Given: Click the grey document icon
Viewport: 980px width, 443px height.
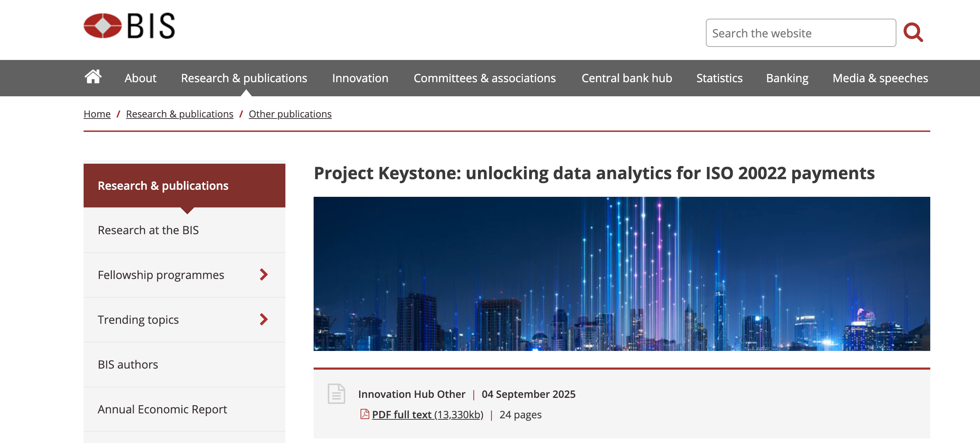Looking at the screenshot, I should pyautogui.click(x=336, y=394).
